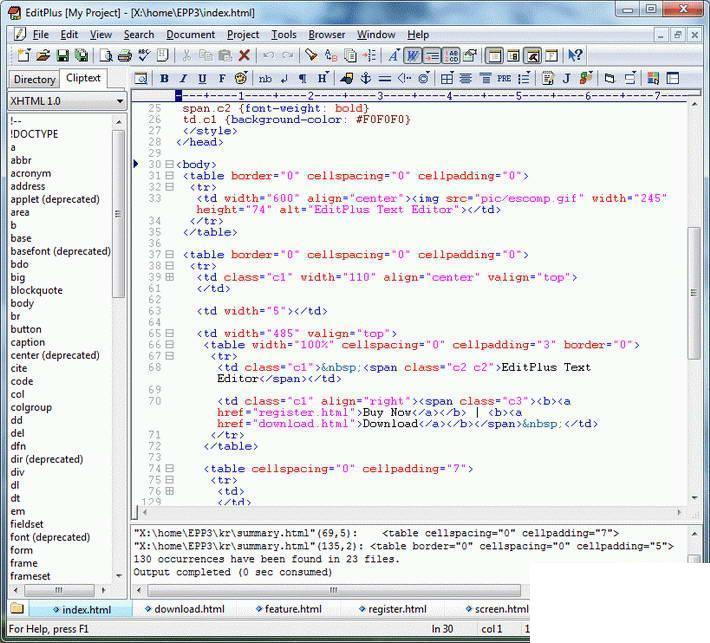This screenshot has width=710, height=643.
Task: Toggle the browser window button with umbrella icon
Action: 532,55
